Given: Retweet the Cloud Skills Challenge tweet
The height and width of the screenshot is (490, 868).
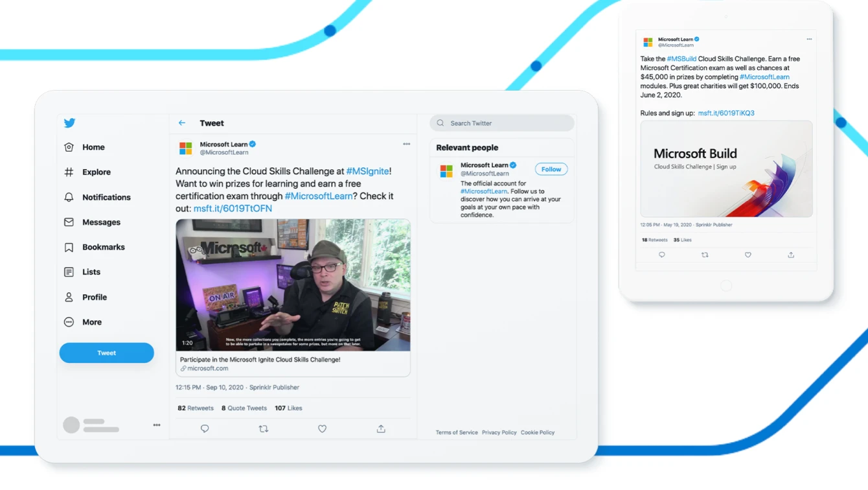Looking at the screenshot, I should [264, 428].
